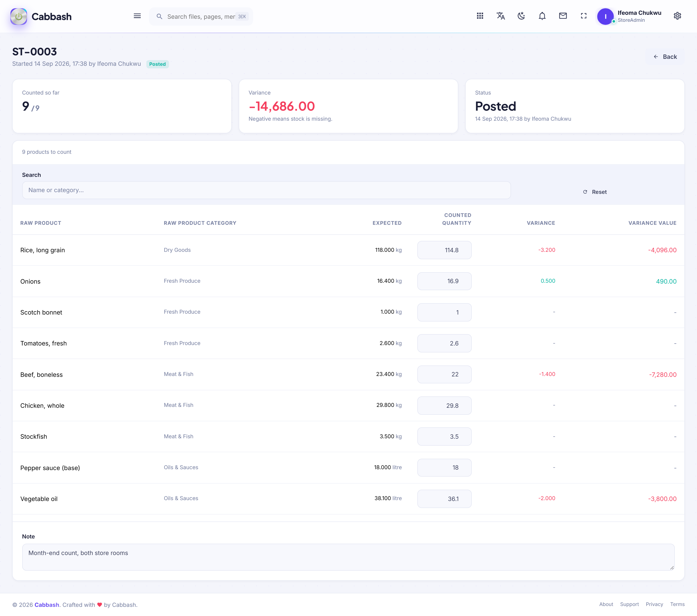Go back with the Back button
697x616 pixels.
point(665,57)
